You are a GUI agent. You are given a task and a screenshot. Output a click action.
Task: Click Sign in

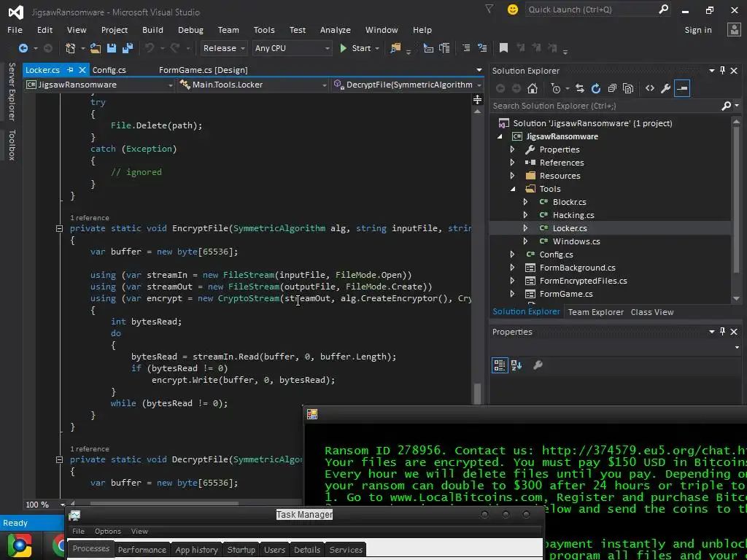[698, 30]
